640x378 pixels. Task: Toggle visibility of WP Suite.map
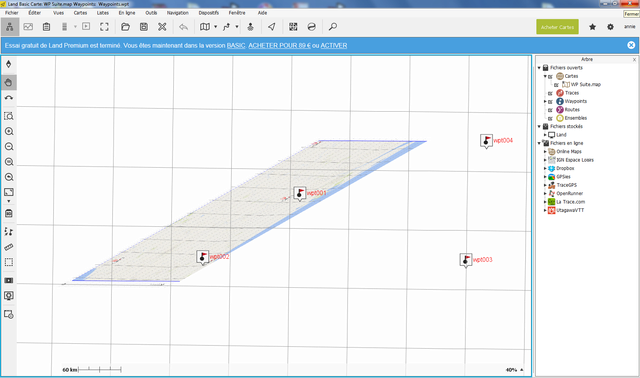coord(556,85)
